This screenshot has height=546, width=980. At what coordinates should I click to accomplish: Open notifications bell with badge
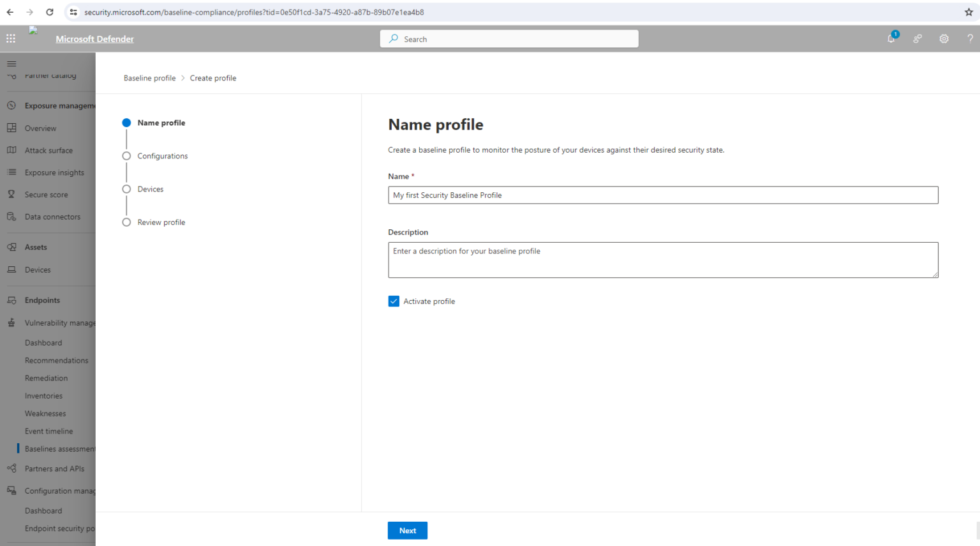(891, 38)
